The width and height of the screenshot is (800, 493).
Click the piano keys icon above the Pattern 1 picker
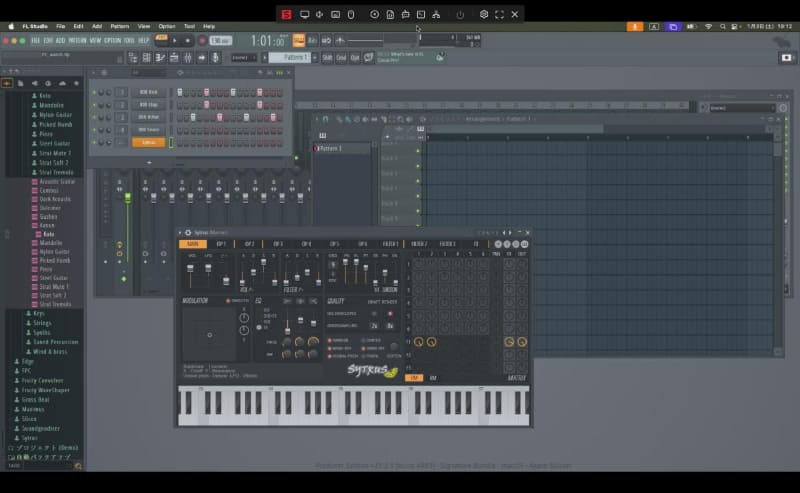coord(322,135)
